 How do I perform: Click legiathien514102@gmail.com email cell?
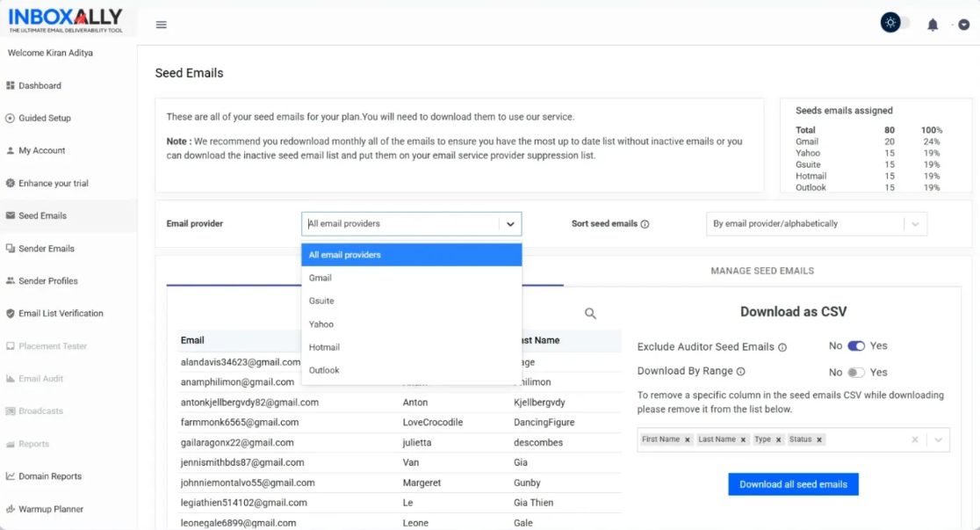coord(244,503)
